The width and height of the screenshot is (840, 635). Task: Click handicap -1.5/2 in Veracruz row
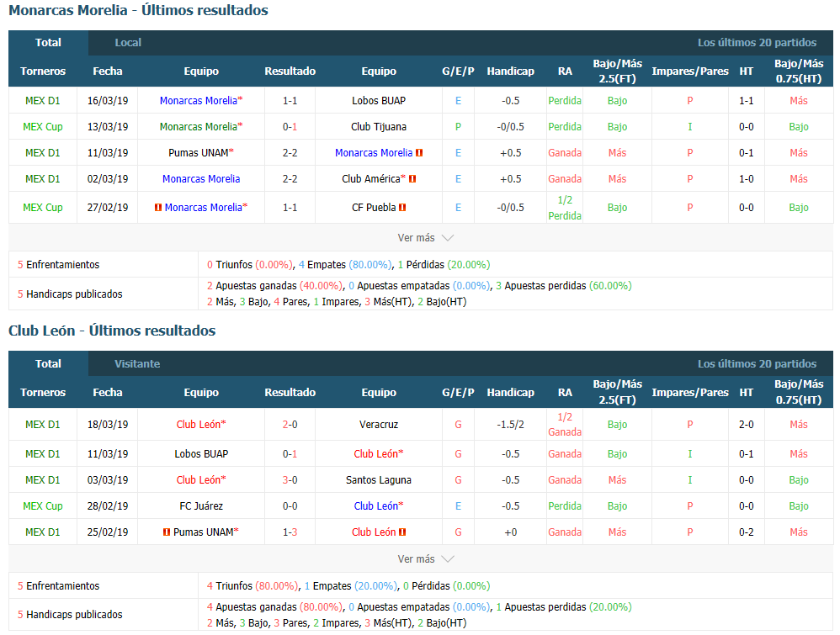(x=511, y=425)
